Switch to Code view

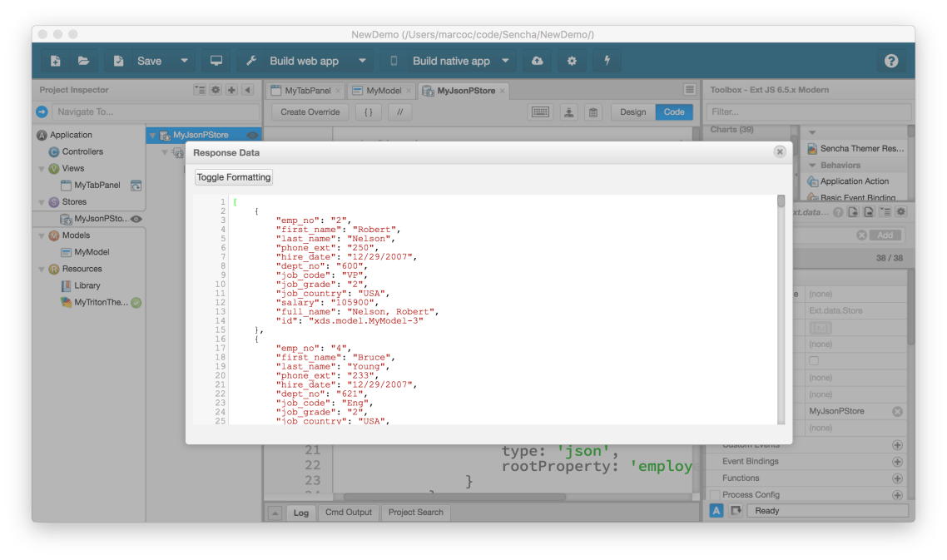click(674, 112)
